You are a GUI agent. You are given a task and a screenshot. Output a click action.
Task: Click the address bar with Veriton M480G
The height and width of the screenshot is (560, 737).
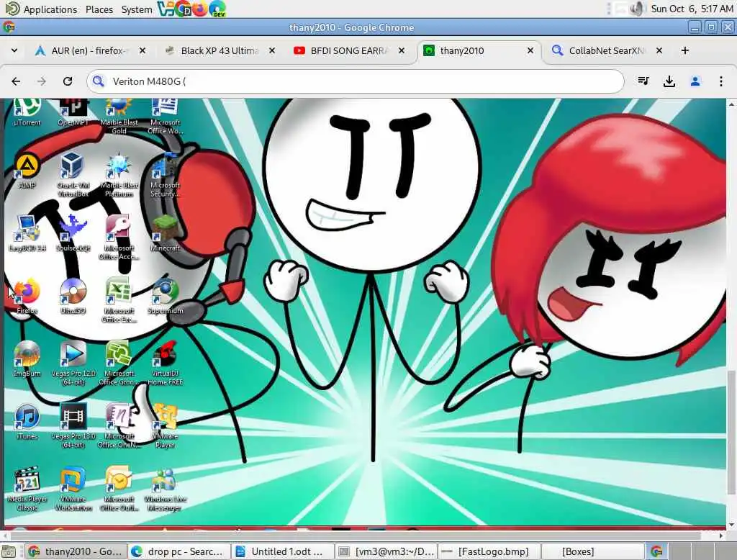pyautogui.click(x=356, y=81)
